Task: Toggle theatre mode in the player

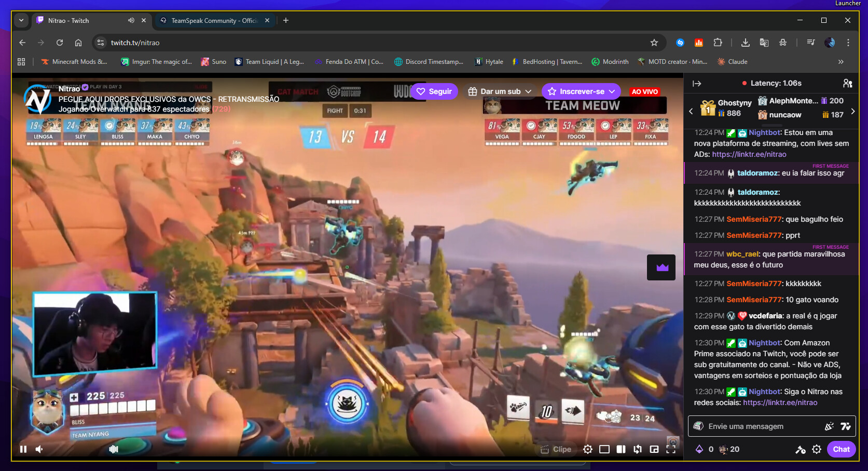Action: click(604, 449)
